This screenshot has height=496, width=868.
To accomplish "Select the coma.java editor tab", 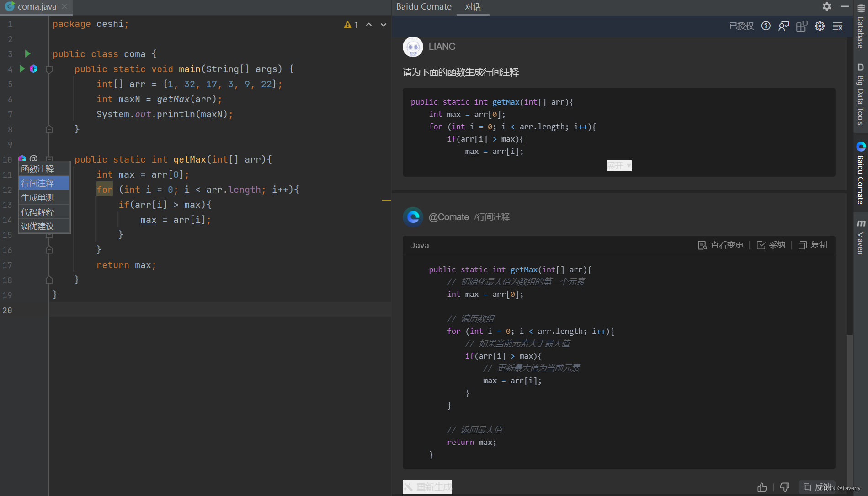I will click(37, 7).
